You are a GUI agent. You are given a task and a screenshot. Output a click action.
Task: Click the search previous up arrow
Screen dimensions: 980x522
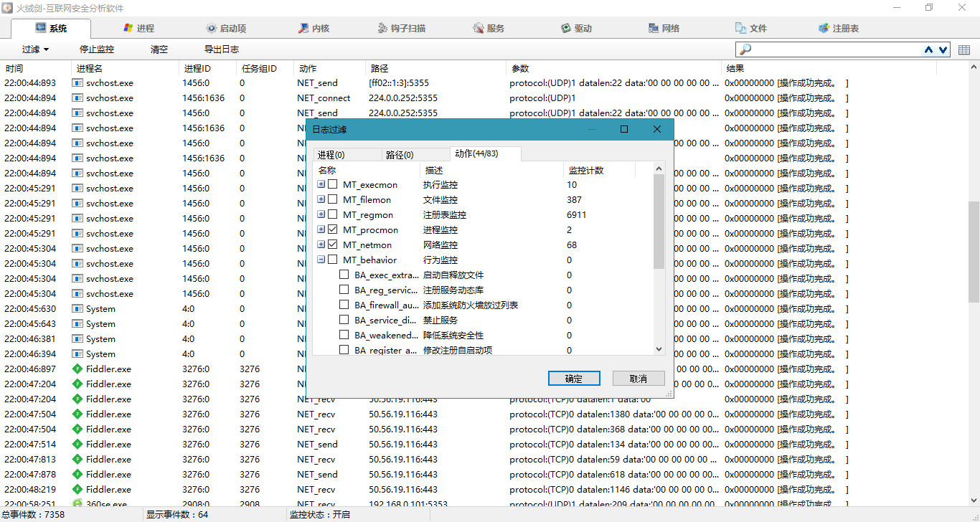tap(928, 49)
